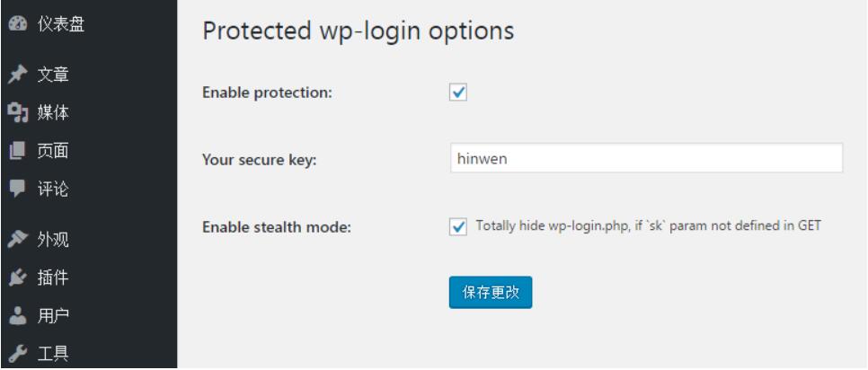Screen dimensions: 868x370
Task: Click inside the secure key text field
Action: (x=645, y=158)
